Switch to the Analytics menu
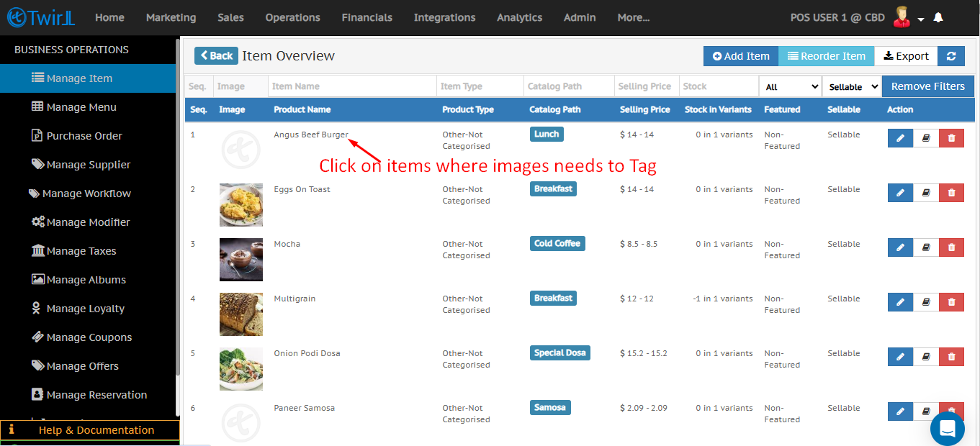The height and width of the screenshot is (446, 980). pyautogui.click(x=519, y=17)
